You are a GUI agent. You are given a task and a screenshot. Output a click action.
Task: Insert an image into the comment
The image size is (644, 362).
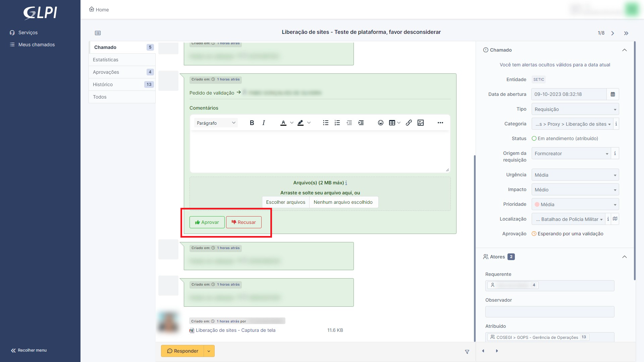421,123
